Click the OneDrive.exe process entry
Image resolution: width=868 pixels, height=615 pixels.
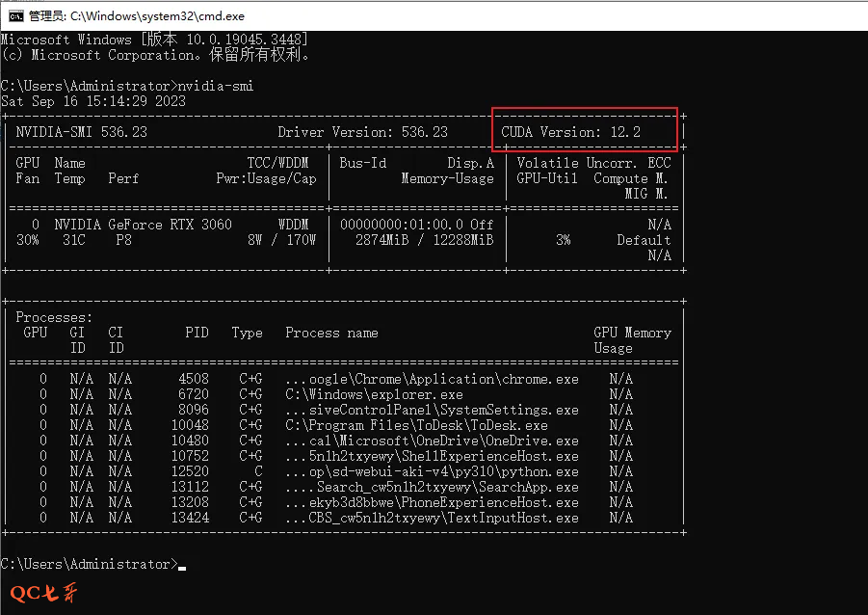(432, 441)
